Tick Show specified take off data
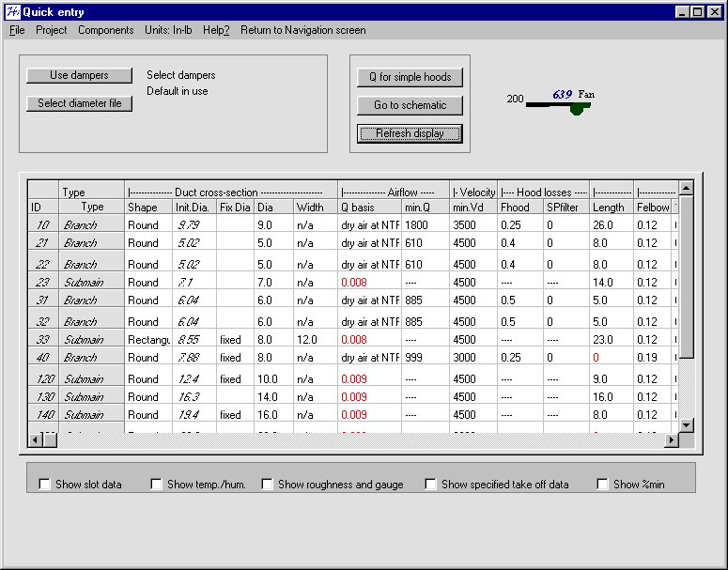The image size is (728, 570). [430, 485]
